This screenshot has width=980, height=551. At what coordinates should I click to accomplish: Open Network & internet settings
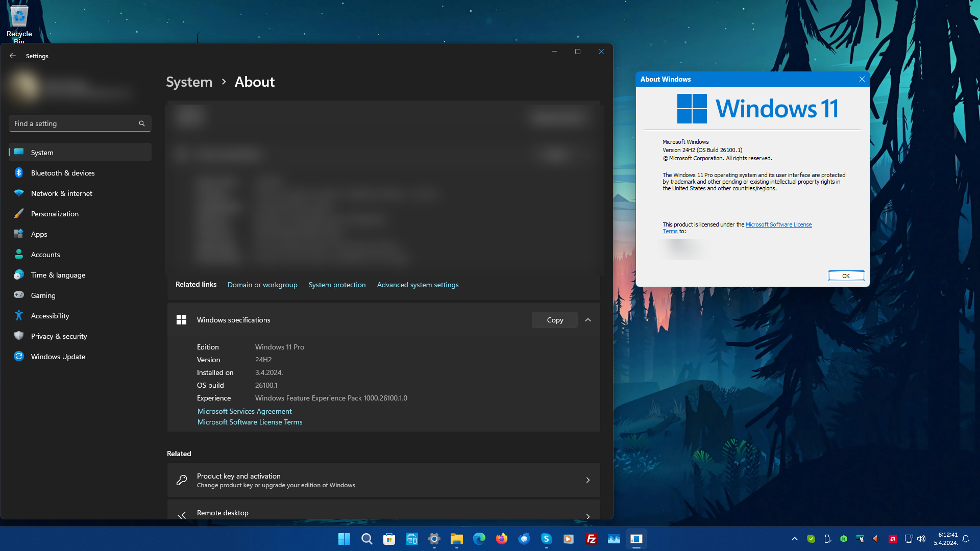coord(61,193)
